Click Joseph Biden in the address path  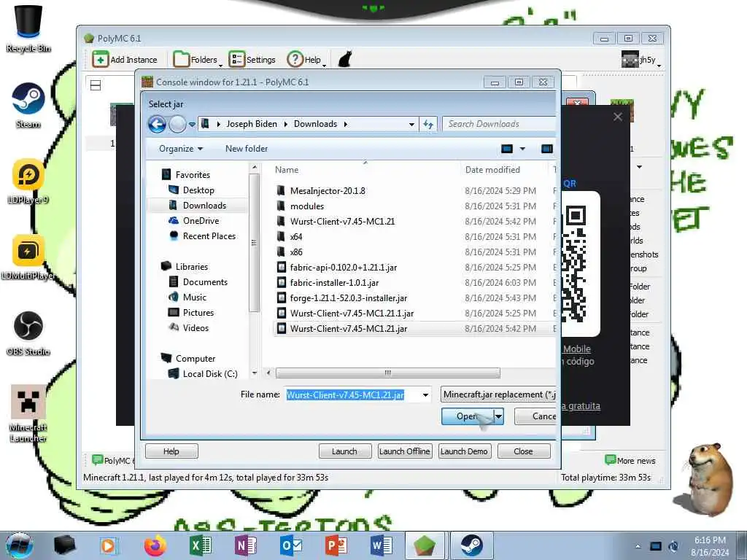[x=252, y=124]
